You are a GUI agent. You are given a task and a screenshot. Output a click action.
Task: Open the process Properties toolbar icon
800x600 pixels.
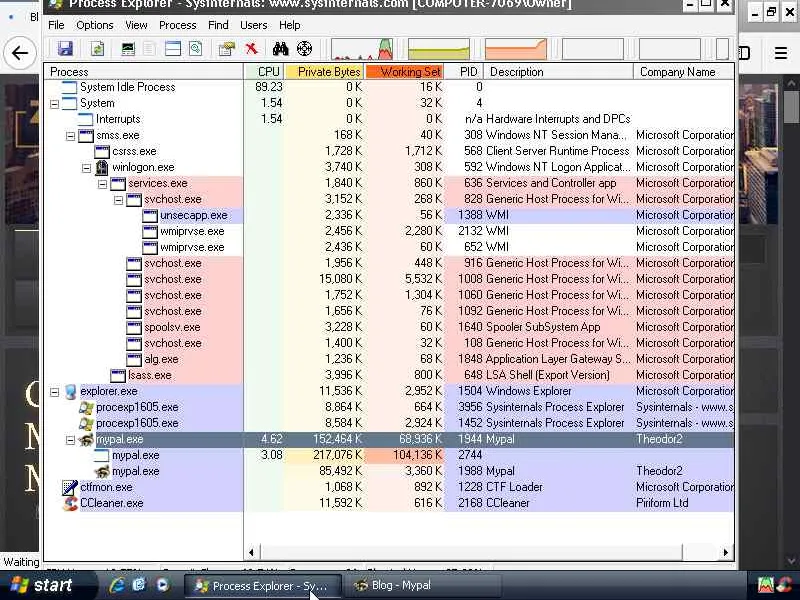tap(226, 48)
